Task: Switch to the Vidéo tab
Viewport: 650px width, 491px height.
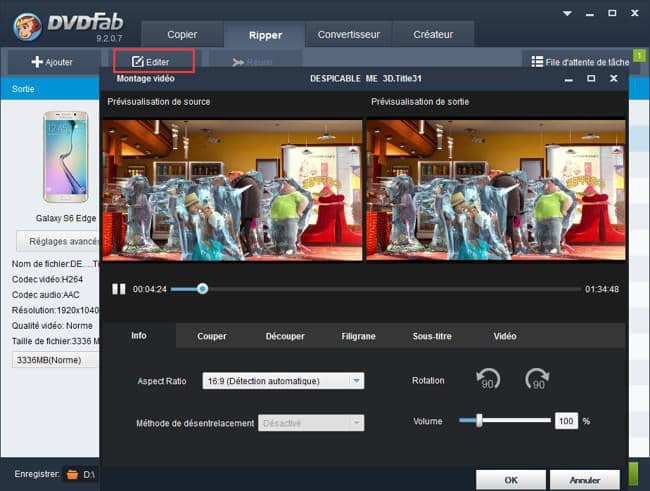Action: coord(504,336)
